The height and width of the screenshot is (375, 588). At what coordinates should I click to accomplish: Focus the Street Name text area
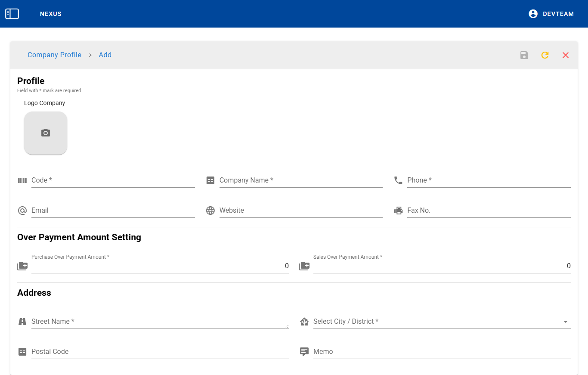[159, 322]
